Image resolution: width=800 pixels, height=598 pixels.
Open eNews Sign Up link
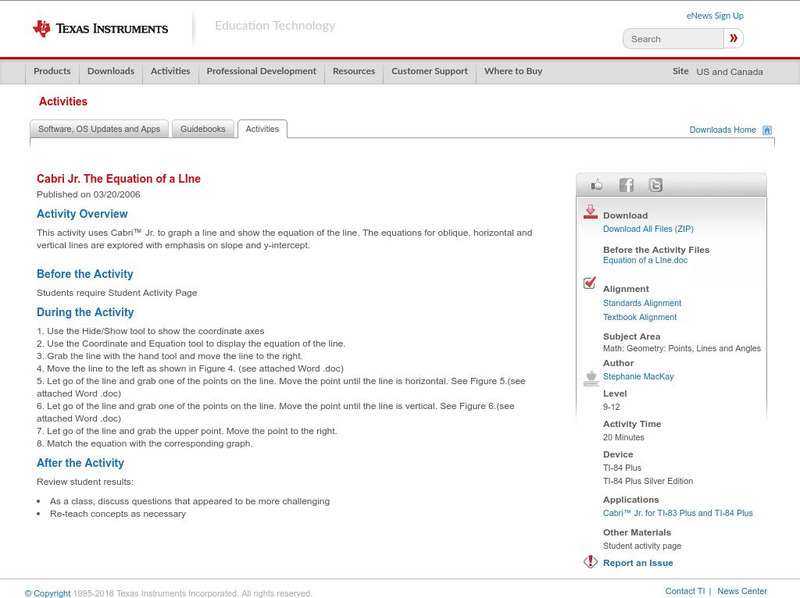pyautogui.click(x=715, y=16)
